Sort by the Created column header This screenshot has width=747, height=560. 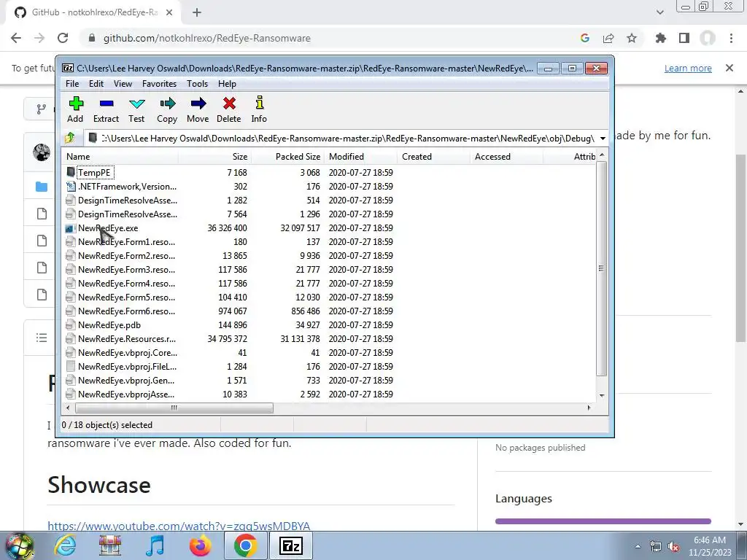click(x=433, y=157)
